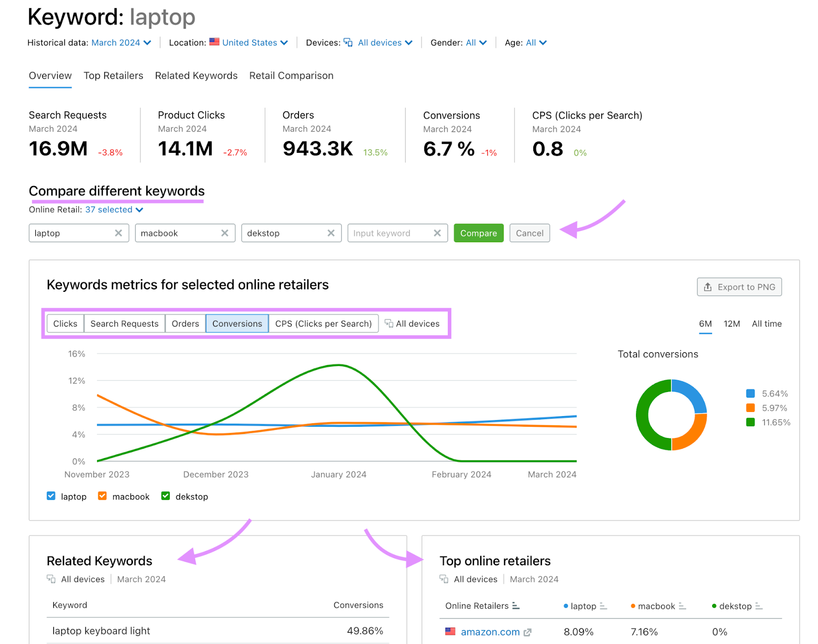The image size is (818, 644).
Task: Click the devices icon next to Devices label
Action: tap(348, 42)
